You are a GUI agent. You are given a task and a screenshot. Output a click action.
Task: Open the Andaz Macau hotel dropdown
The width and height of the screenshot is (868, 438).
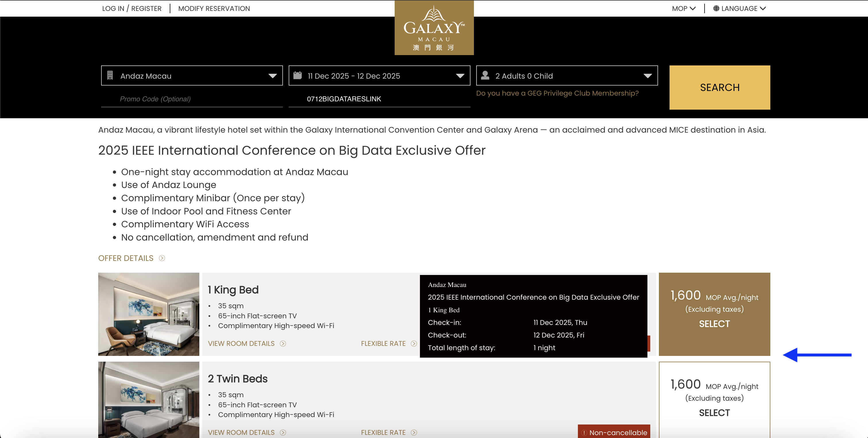pyautogui.click(x=192, y=75)
